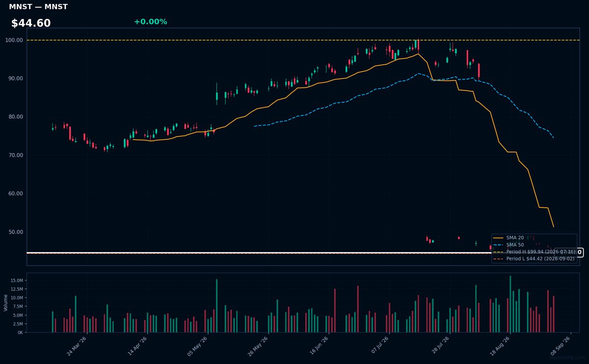This screenshot has height=364, width=589.
Task: Click the 24 Mar '26 date label
Action: [77, 346]
